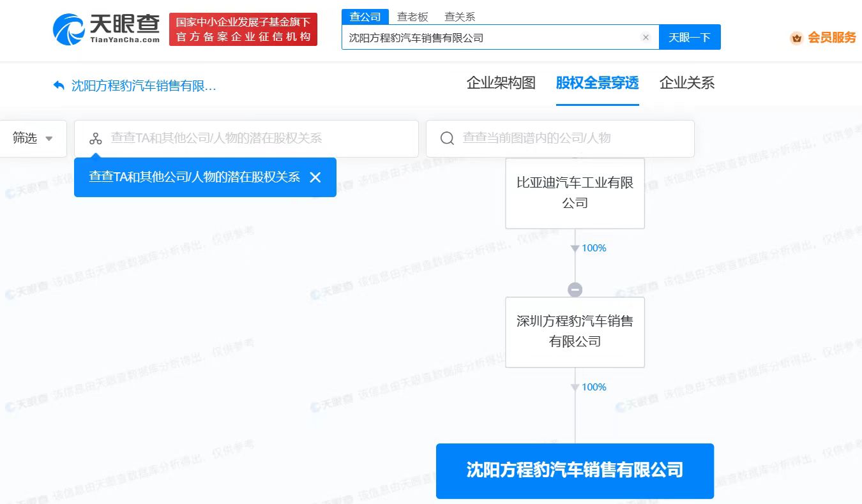Image resolution: width=862 pixels, height=504 pixels.
Task: Select the blue 沈阳方程豹汽车销售有限公司 root node
Action: tap(575, 471)
